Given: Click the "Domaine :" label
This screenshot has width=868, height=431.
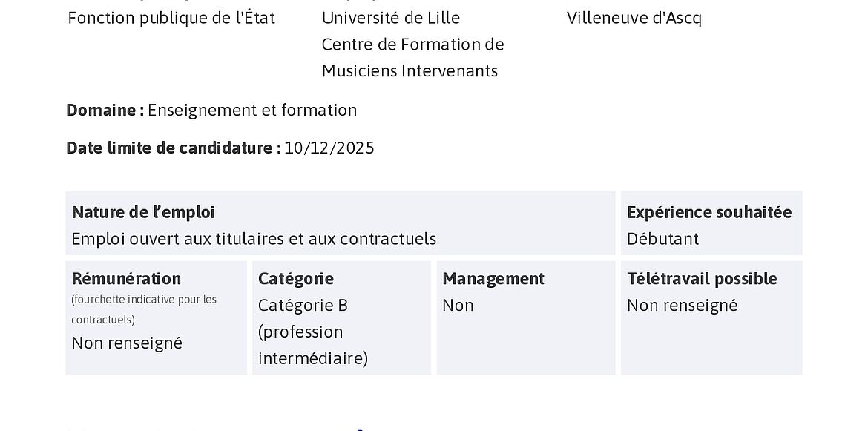Looking at the screenshot, I should (105, 111).
